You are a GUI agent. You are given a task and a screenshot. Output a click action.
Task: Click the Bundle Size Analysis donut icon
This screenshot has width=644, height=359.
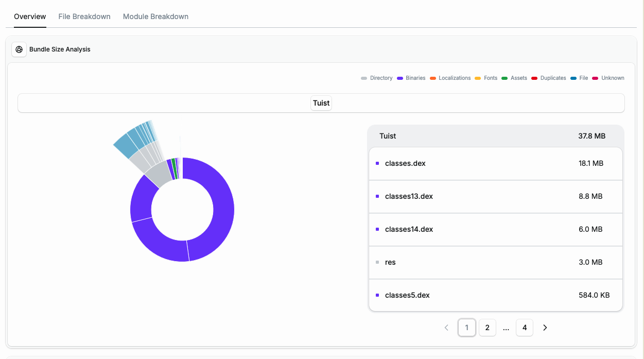19,49
